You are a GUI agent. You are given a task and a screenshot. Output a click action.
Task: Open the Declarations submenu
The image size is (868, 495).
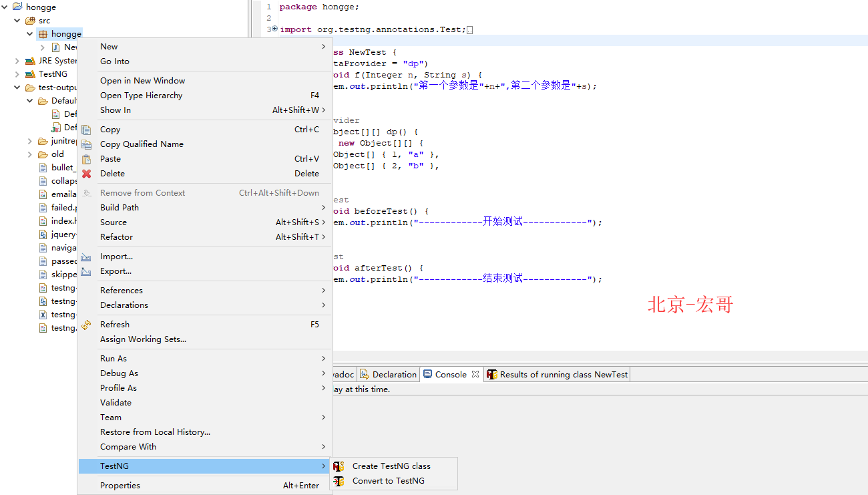pos(204,305)
